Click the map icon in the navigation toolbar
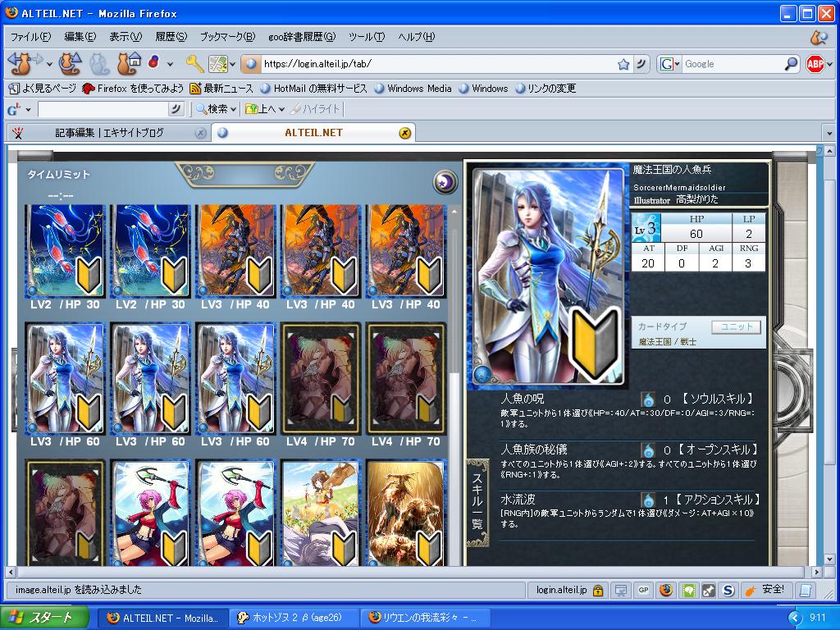This screenshot has width=840, height=630. [x=217, y=64]
